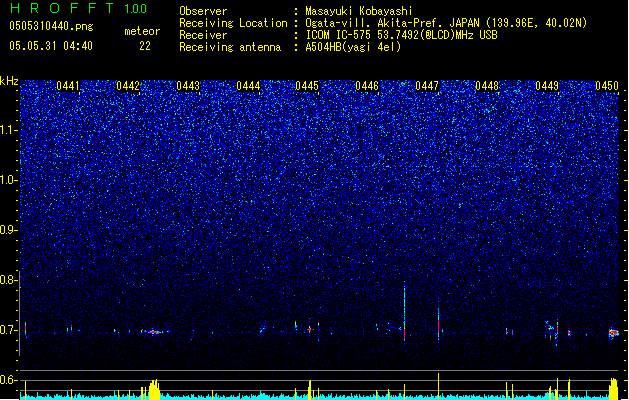The height and width of the screenshot is (400, 629).
Task: Click the 'Observer' label
Action: coord(203,11)
